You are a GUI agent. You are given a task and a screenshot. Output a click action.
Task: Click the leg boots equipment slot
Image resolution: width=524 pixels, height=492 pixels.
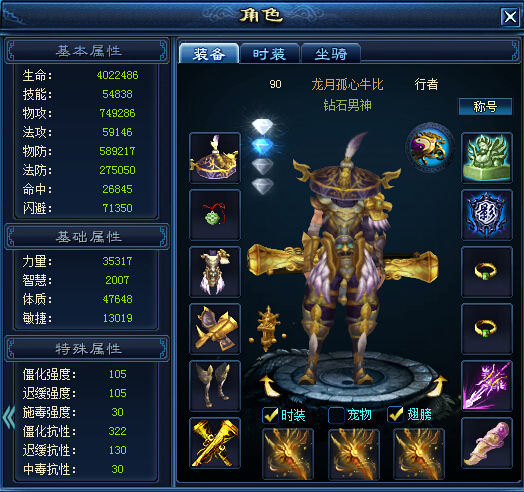click(x=215, y=386)
